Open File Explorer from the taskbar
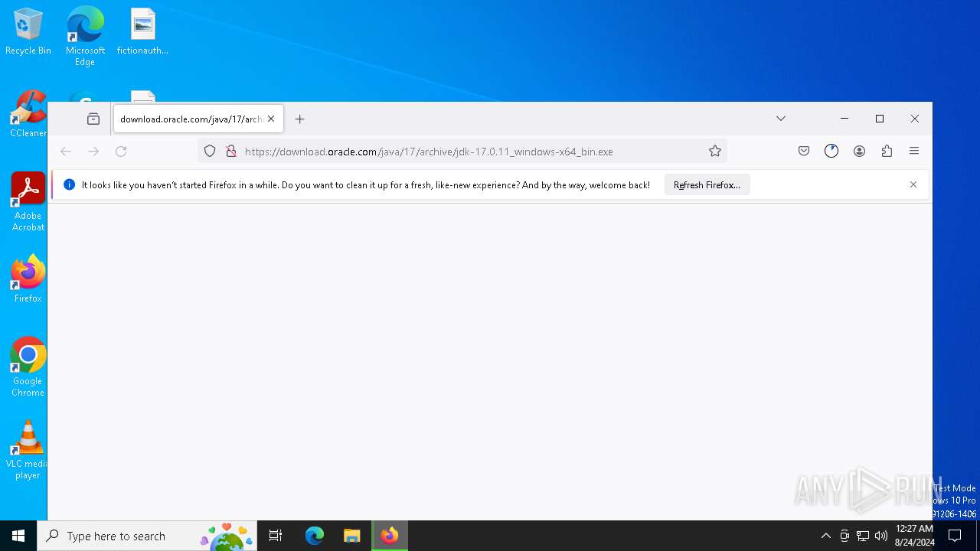This screenshot has height=551, width=980. [x=352, y=536]
